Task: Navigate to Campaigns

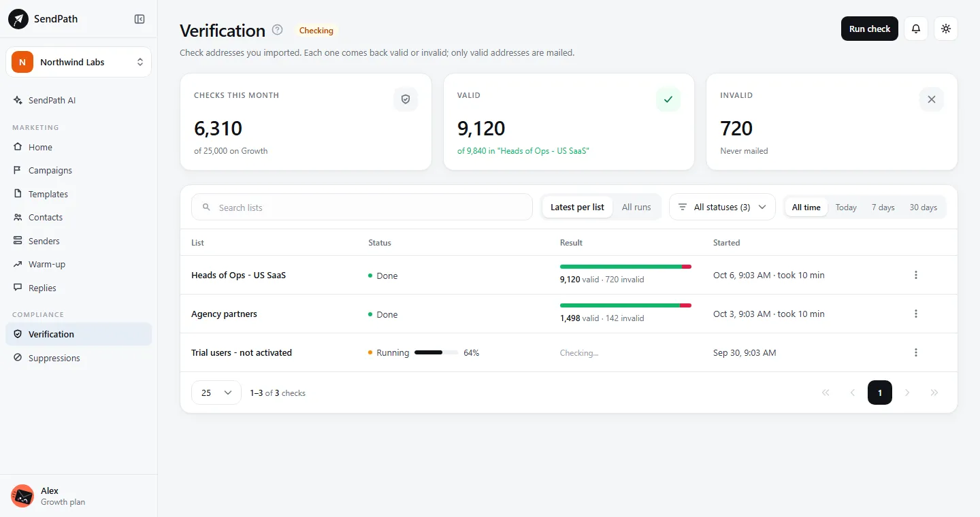Action: click(79, 170)
